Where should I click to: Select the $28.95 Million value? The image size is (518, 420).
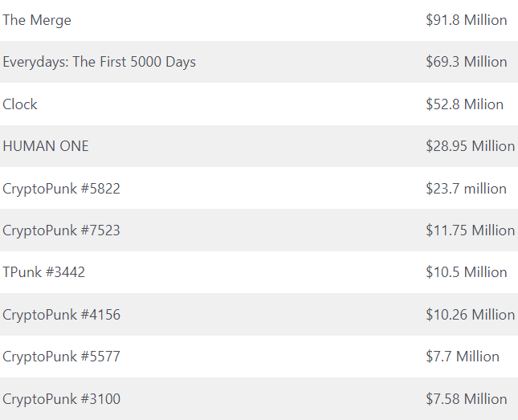click(x=470, y=146)
